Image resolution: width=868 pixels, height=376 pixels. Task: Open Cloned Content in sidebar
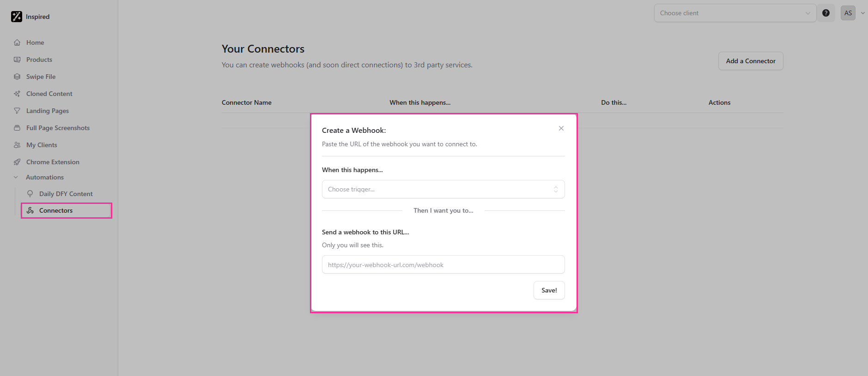click(x=49, y=94)
